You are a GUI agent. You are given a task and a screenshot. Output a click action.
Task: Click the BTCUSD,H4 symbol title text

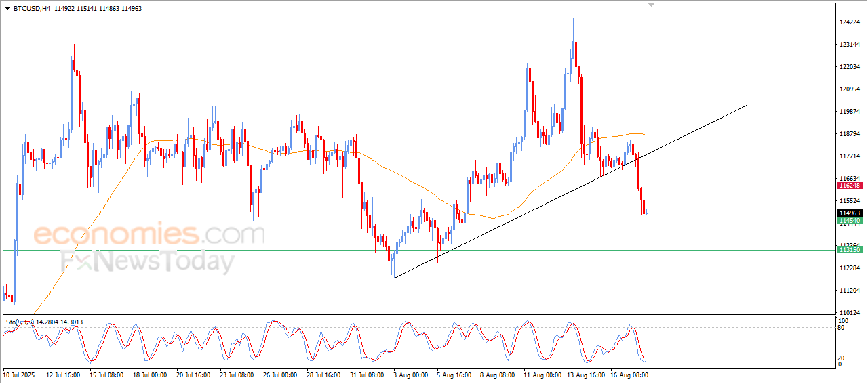pyautogui.click(x=31, y=9)
